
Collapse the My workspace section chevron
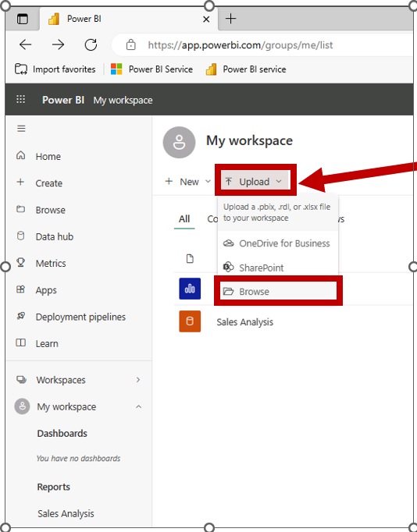click(138, 406)
